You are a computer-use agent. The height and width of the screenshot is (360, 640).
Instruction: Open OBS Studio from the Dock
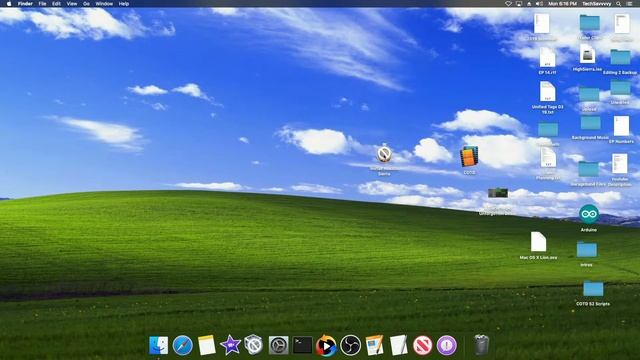[x=350, y=345]
